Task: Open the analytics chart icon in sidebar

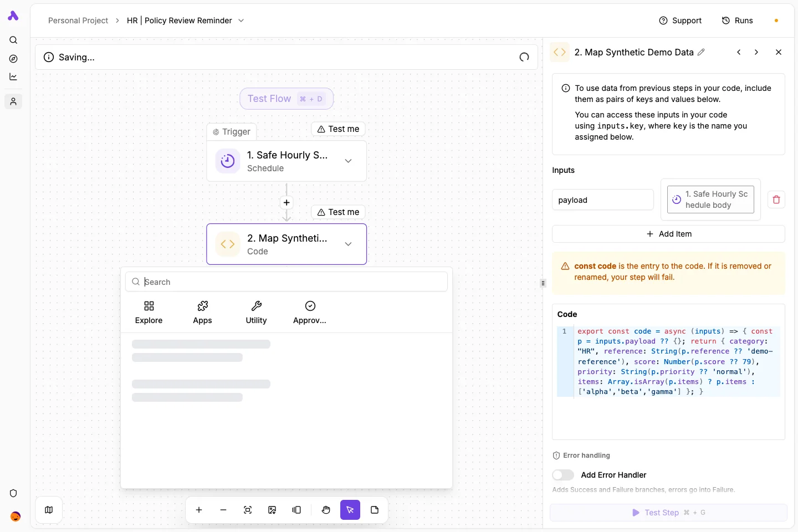Action: 13,77
